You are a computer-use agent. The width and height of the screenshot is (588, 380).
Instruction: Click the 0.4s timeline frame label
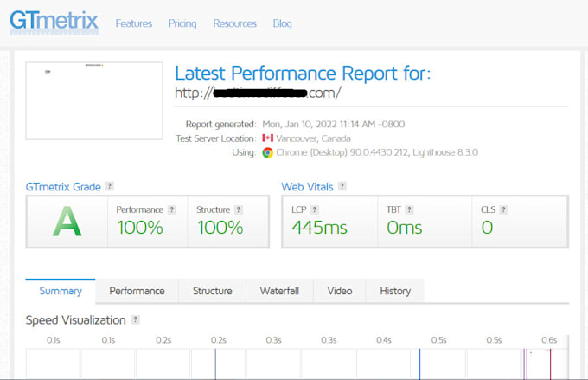point(384,340)
